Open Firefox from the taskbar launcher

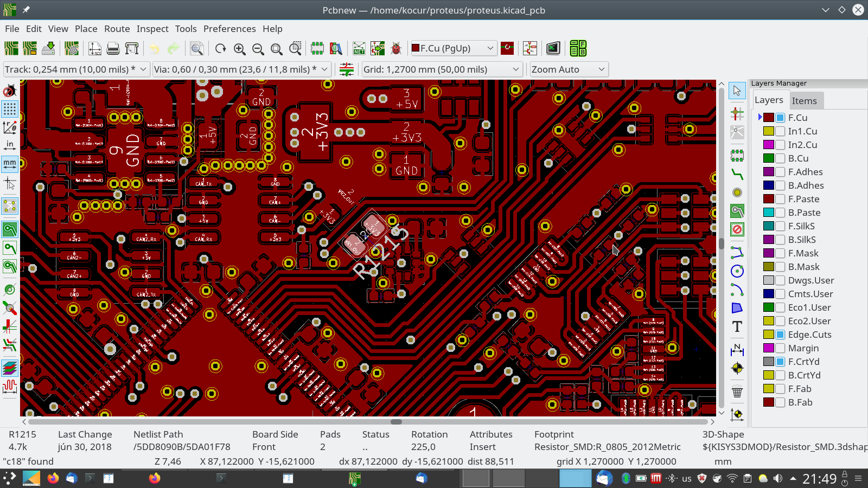pyautogui.click(x=53, y=478)
